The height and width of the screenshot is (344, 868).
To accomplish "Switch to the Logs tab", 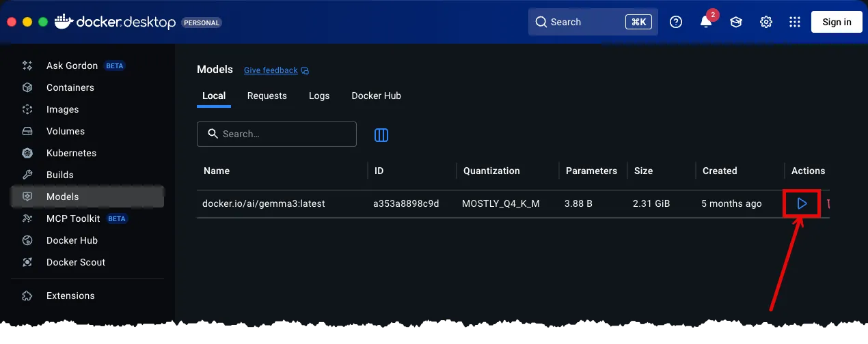I will point(319,96).
